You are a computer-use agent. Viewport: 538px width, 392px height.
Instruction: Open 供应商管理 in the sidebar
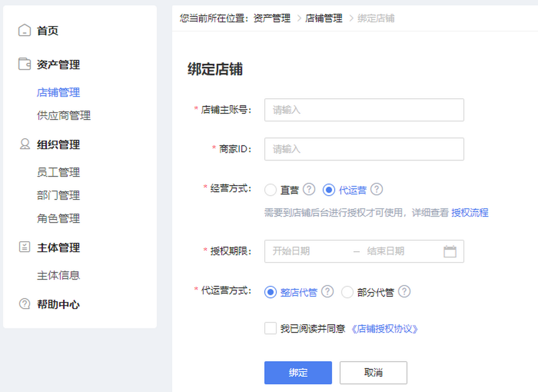coord(64,115)
